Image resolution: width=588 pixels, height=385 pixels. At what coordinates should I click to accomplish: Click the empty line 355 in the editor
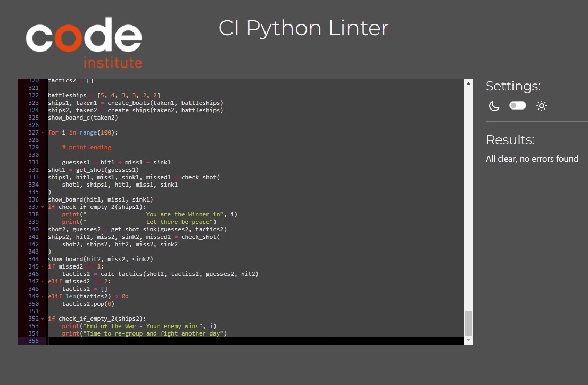255,341
